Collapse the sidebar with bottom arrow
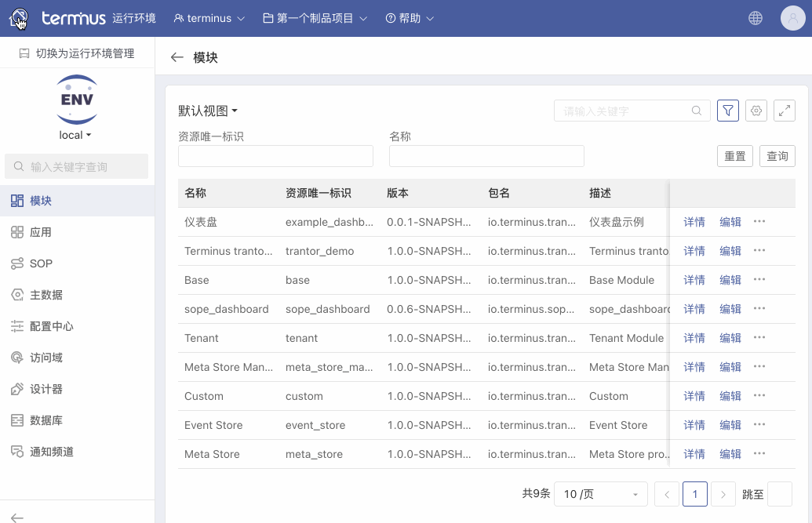The image size is (812, 523). pyautogui.click(x=17, y=518)
